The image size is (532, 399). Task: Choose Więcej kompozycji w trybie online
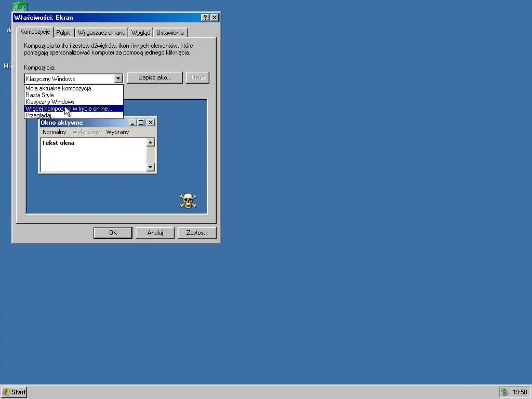point(74,109)
